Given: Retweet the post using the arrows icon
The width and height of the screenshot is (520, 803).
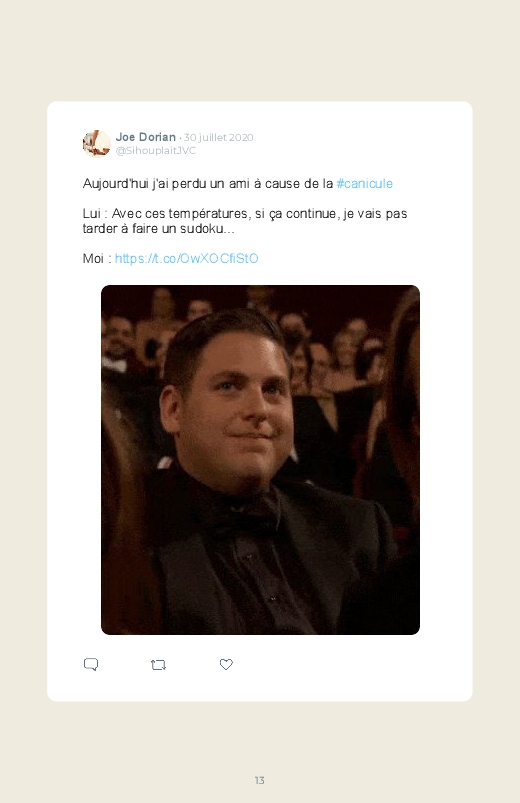Looking at the screenshot, I should [158, 665].
